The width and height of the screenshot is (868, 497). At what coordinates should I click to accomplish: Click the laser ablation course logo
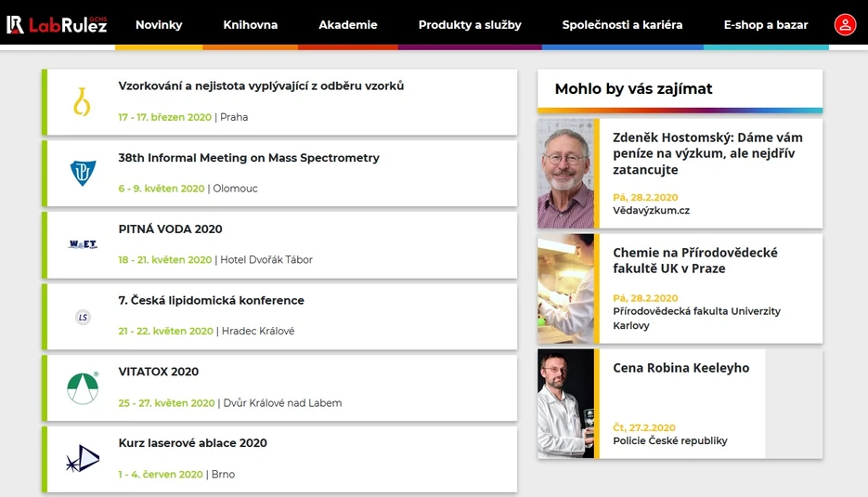(83, 459)
